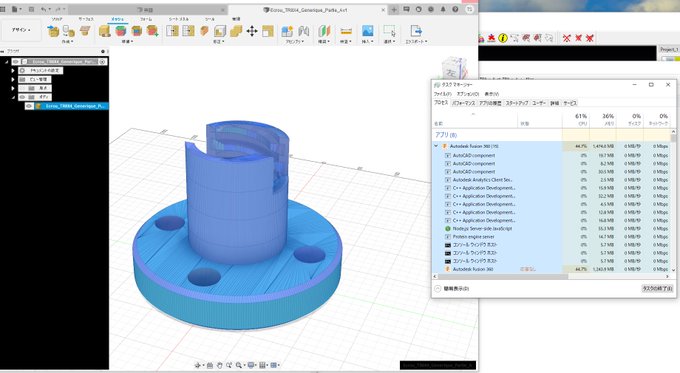Click the yellow info icon in background window
Viewport: 680px width, 373px height.
tap(503, 38)
